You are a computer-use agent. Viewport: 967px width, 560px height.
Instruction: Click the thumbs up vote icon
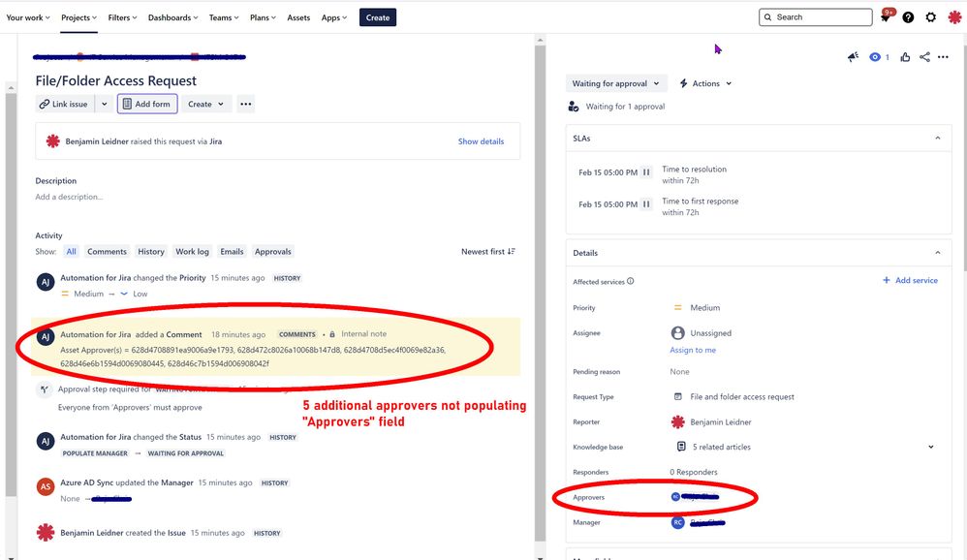905,57
